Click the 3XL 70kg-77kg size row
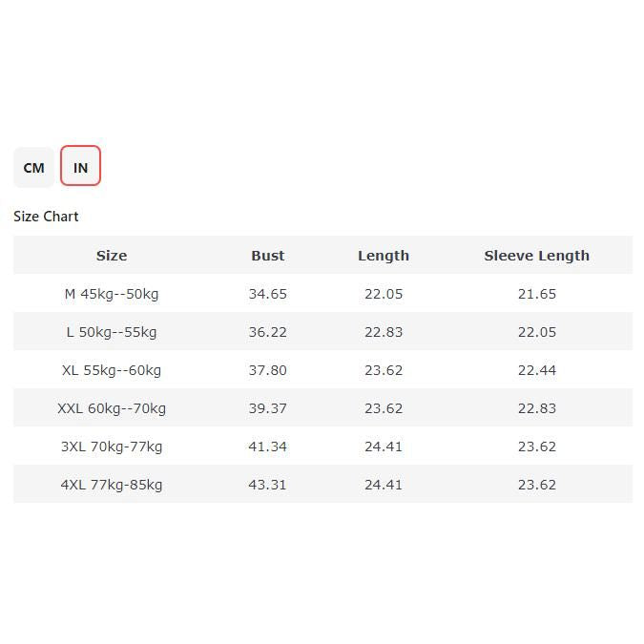 coord(112,447)
